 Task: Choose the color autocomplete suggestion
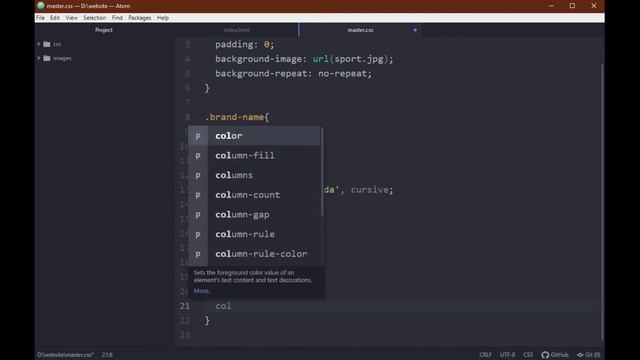254,136
